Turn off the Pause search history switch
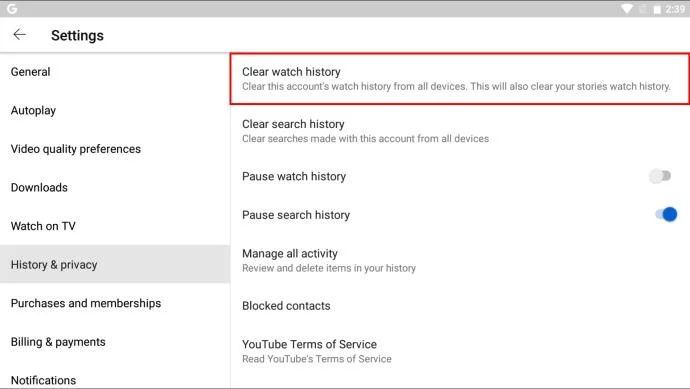 pos(666,214)
